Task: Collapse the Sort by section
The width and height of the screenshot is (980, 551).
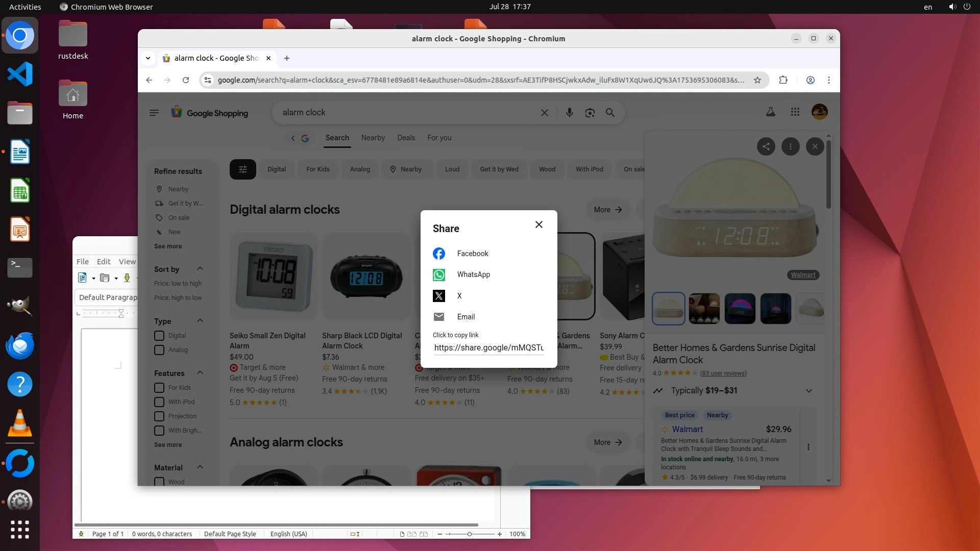Action: click(x=200, y=269)
